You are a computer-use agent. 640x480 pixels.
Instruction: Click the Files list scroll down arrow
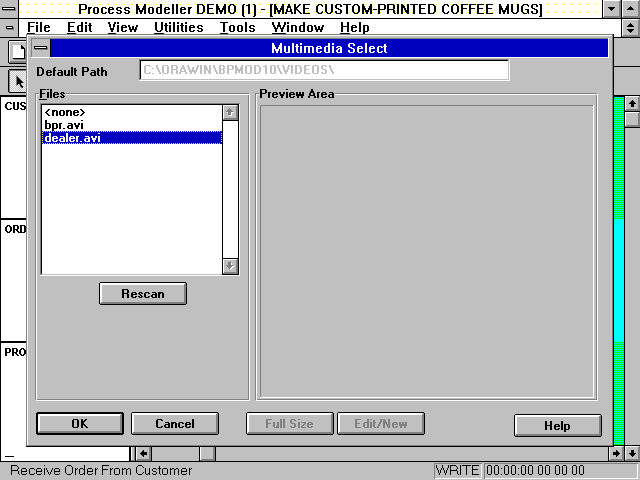click(230, 266)
